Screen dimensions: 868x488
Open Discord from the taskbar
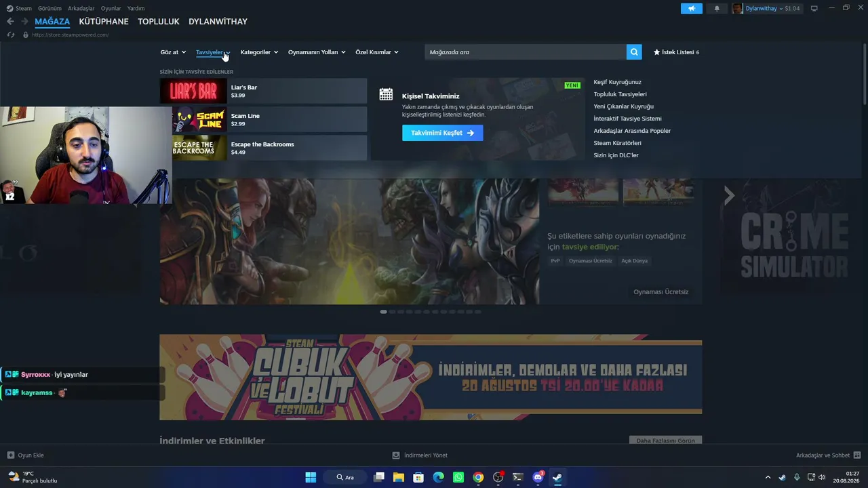click(x=538, y=477)
